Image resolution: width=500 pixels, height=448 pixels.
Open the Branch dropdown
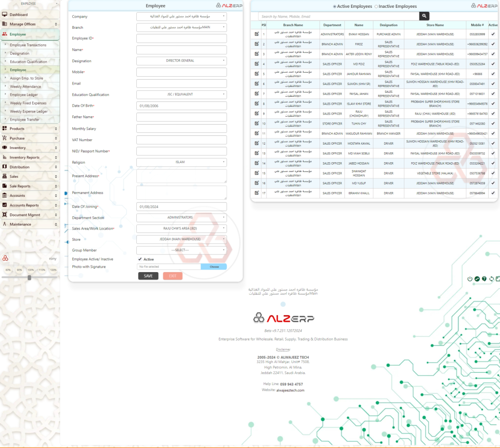(x=182, y=27)
